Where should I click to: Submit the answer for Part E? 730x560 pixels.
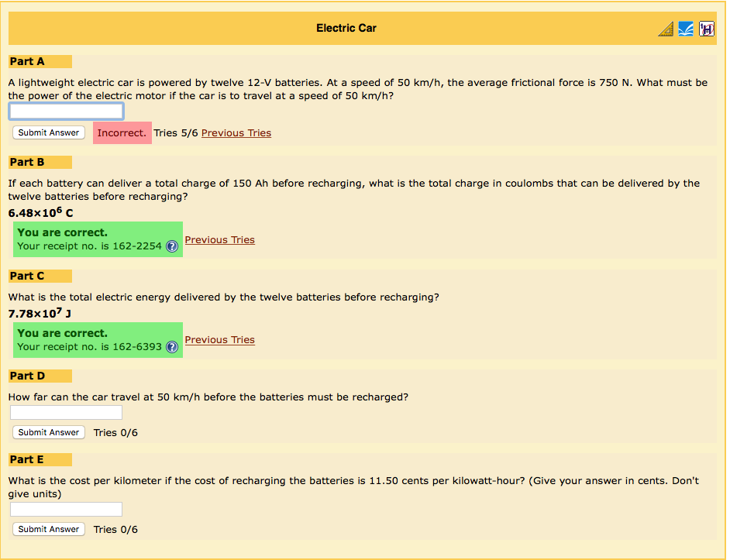48,529
